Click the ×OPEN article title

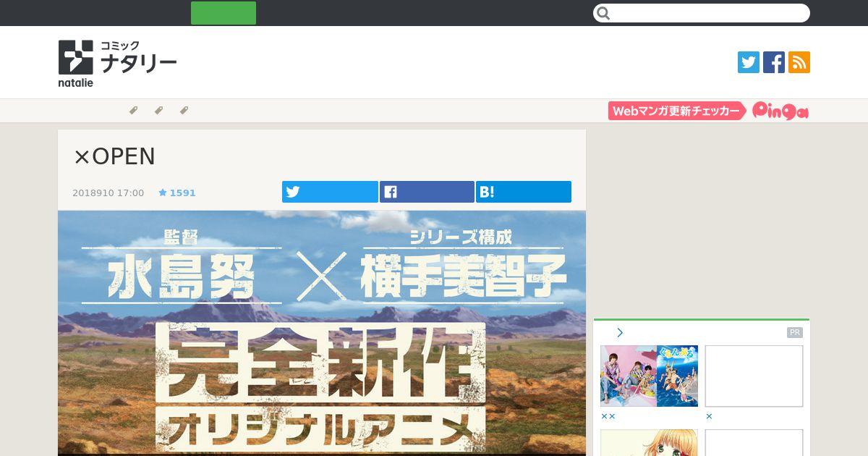point(114,157)
